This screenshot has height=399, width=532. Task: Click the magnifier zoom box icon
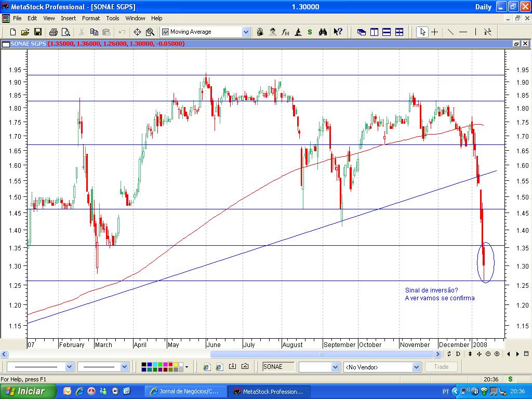click(x=150, y=32)
